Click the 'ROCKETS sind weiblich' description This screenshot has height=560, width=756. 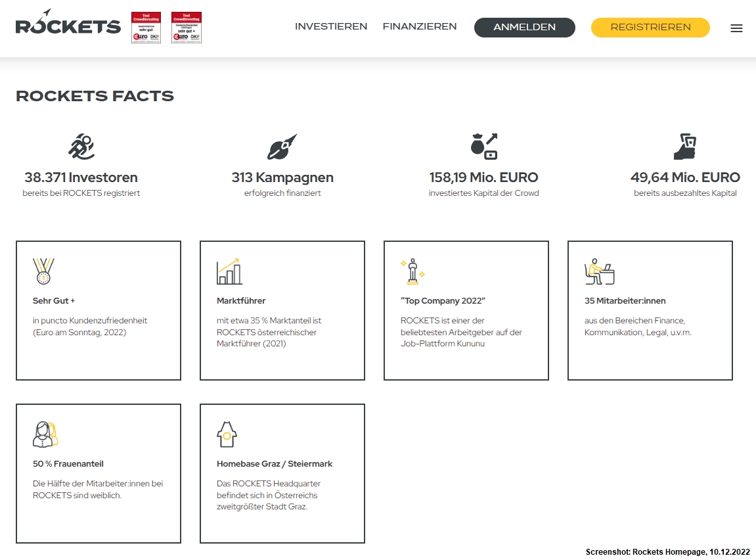pos(98,489)
